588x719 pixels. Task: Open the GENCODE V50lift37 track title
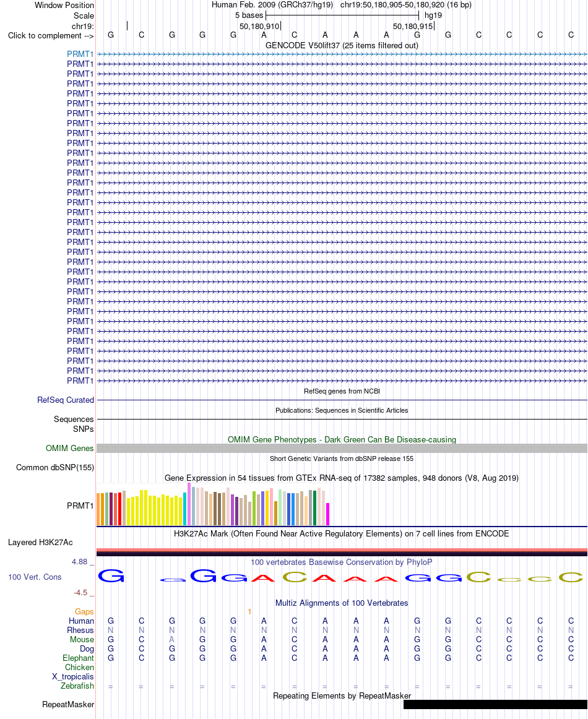[x=342, y=45]
